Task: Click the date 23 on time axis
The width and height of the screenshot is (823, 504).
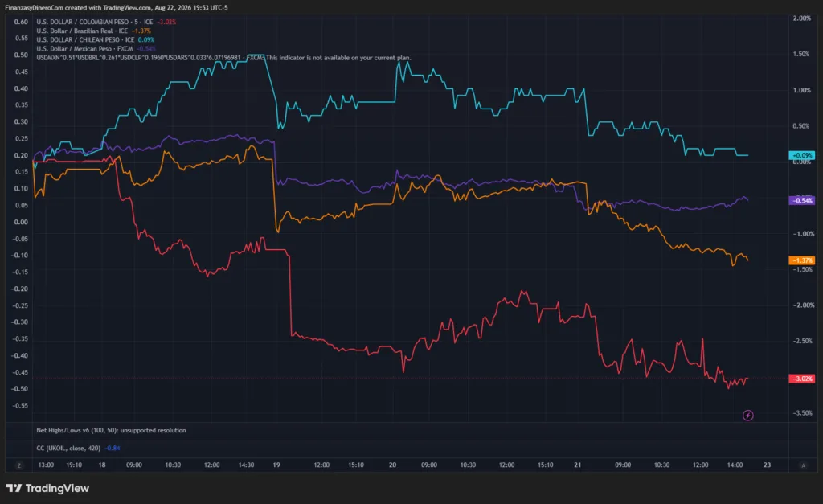Action: [768, 465]
